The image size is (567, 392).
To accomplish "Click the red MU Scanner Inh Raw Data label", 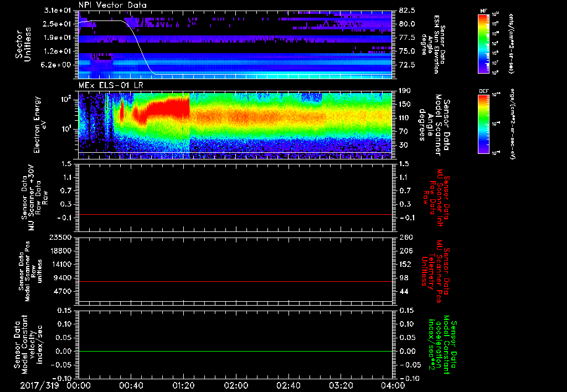I will click(x=435, y=198).
